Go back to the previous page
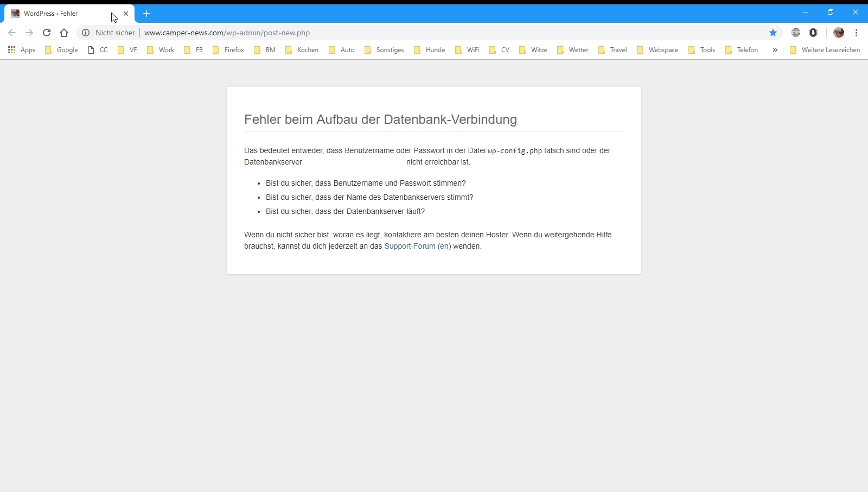The image size is (868, 492). tap(12, 33)
